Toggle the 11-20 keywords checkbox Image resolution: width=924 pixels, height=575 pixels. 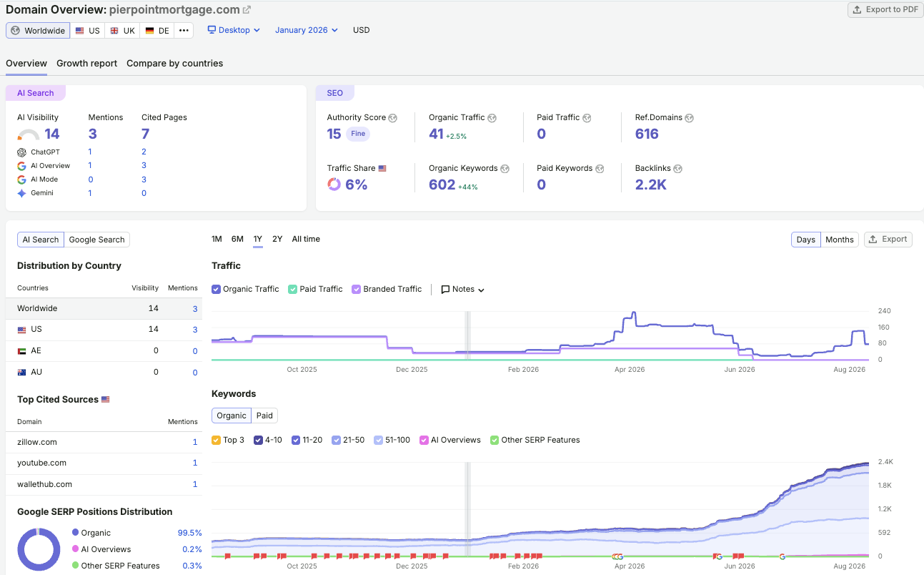[x=295, y=440]
